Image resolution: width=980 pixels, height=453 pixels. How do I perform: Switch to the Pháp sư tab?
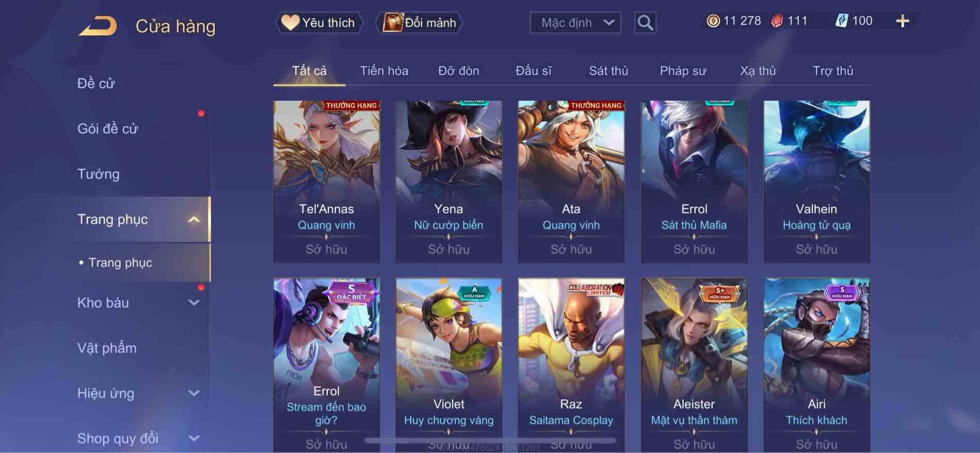point(683,71)
